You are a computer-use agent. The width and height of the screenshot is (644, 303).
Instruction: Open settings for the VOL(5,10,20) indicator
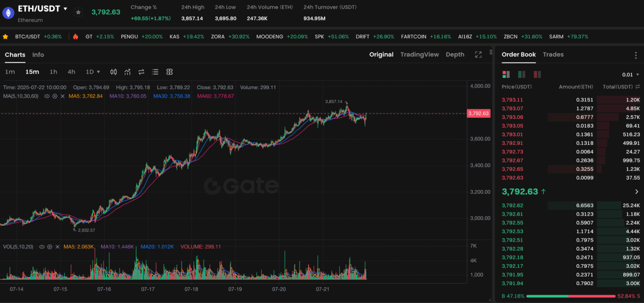(x=50, y=247)
